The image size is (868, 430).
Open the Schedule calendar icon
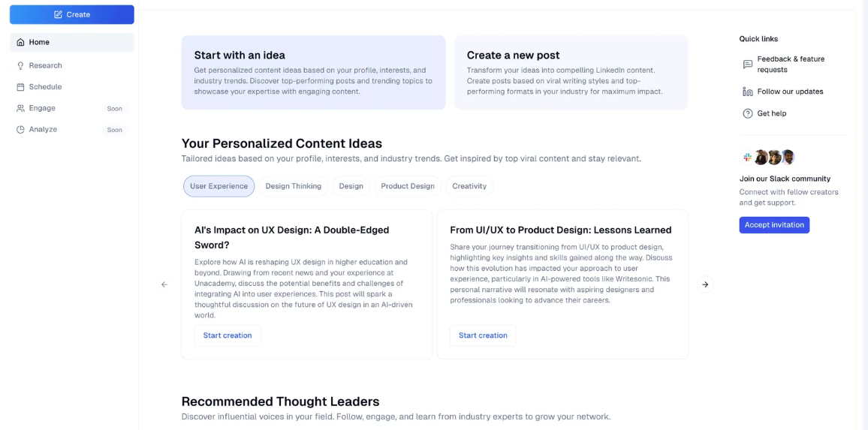[20, 87]
